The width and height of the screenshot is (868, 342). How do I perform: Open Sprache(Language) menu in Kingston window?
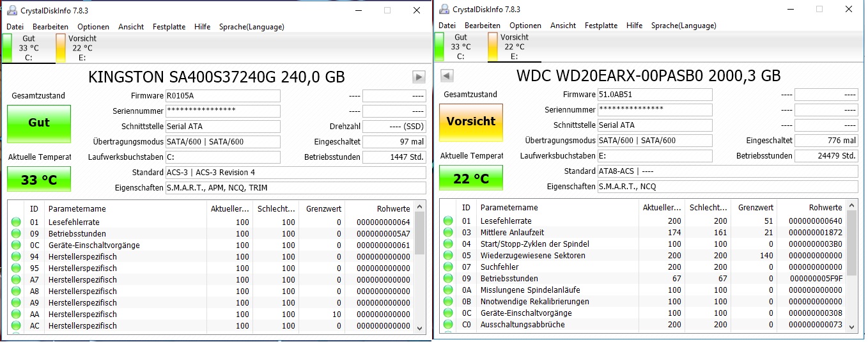252,27
